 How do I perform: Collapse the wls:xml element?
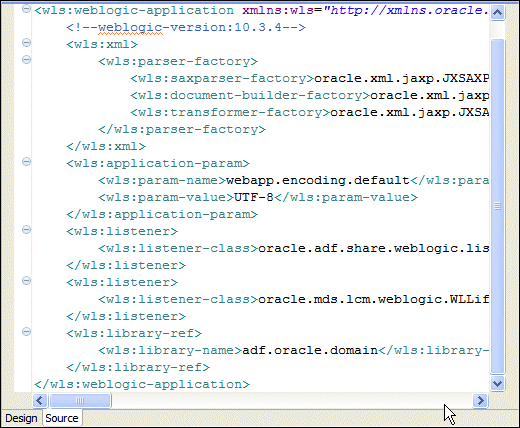[26, 43]
